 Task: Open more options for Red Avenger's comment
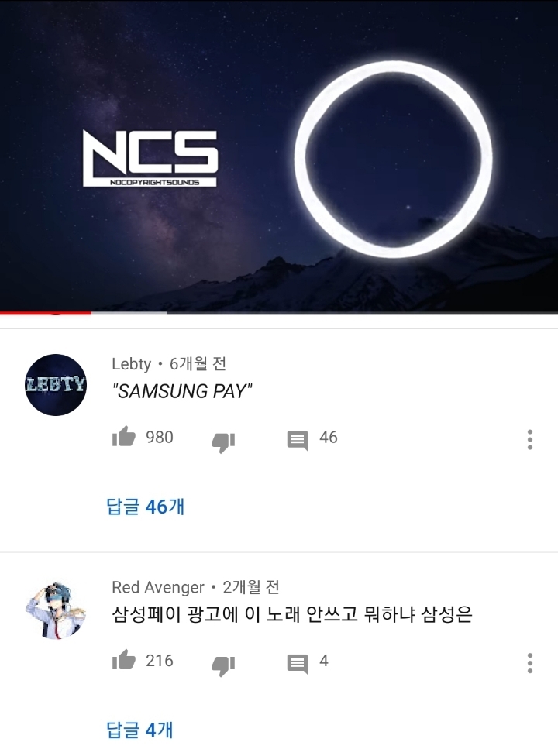pyautogui.click(x=529, y=663)
